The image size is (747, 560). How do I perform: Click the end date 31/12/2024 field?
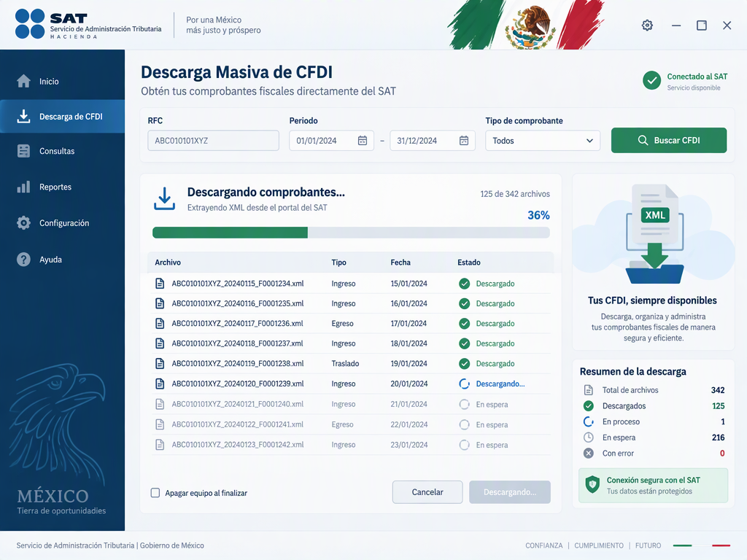tap(433, 141)
